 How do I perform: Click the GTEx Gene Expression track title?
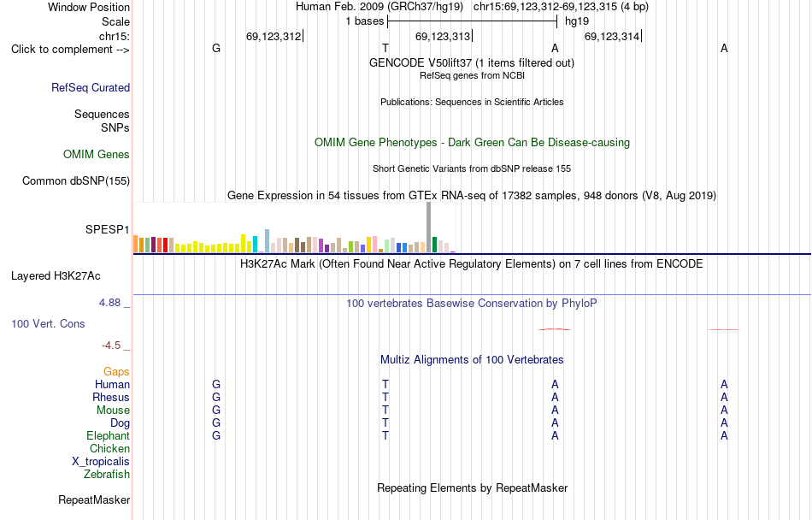pos(472,195)
